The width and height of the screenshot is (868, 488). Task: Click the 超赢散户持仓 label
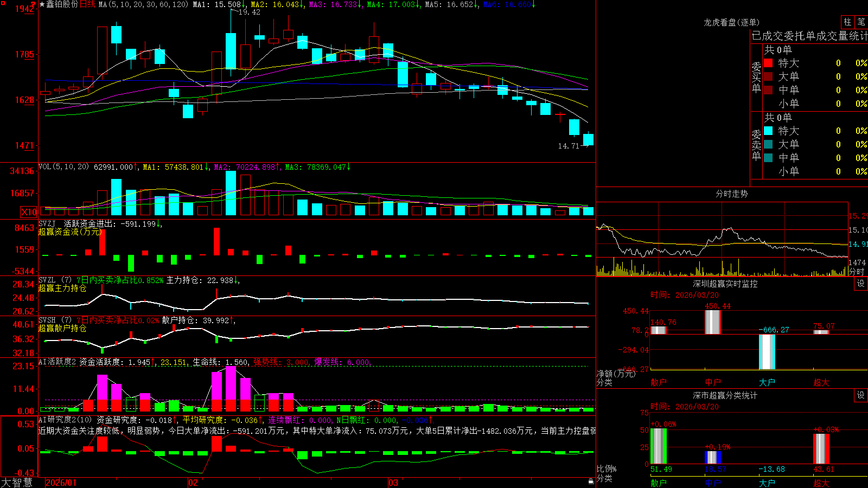point(62,328)
